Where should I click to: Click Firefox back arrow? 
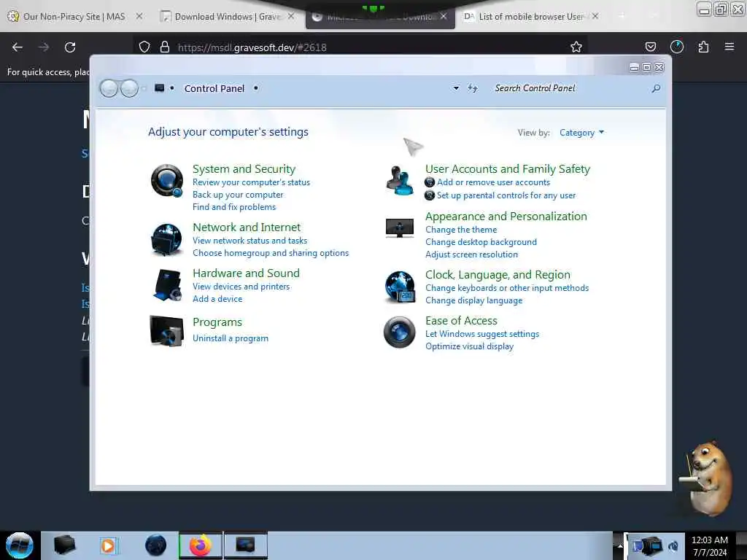[18, 47]
